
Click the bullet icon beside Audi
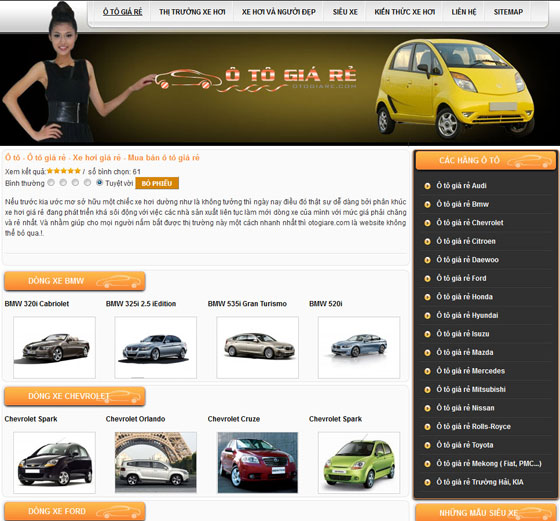coord(427,186)
